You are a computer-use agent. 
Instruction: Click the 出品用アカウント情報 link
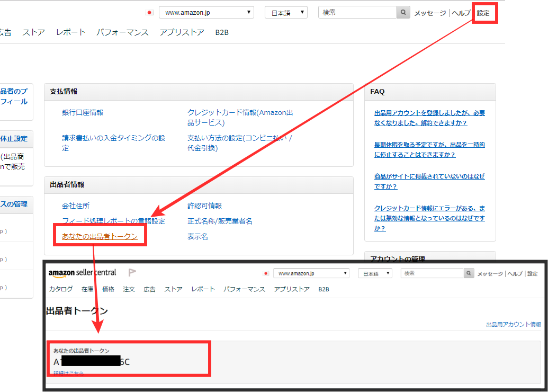coord(513,324)
